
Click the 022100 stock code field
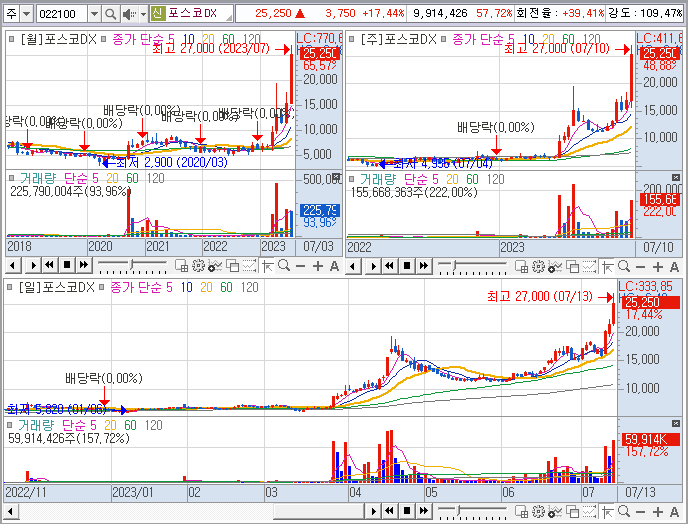[62, 14]
